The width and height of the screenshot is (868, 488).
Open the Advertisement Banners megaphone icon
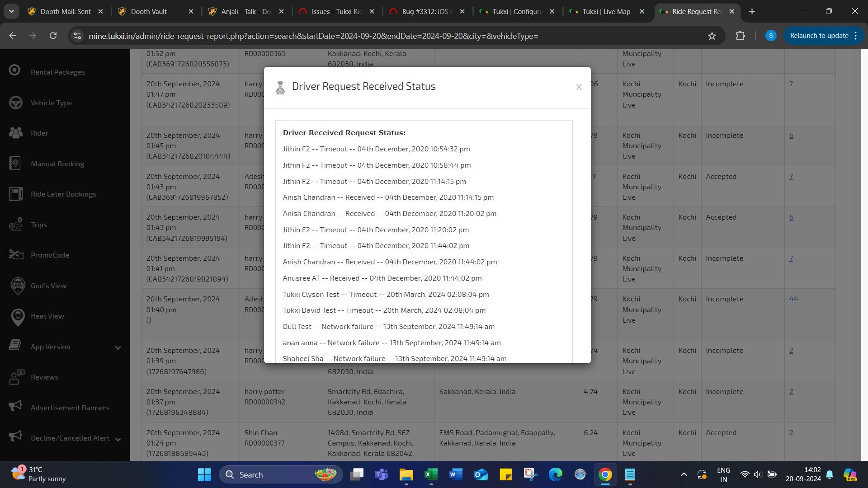16,407
